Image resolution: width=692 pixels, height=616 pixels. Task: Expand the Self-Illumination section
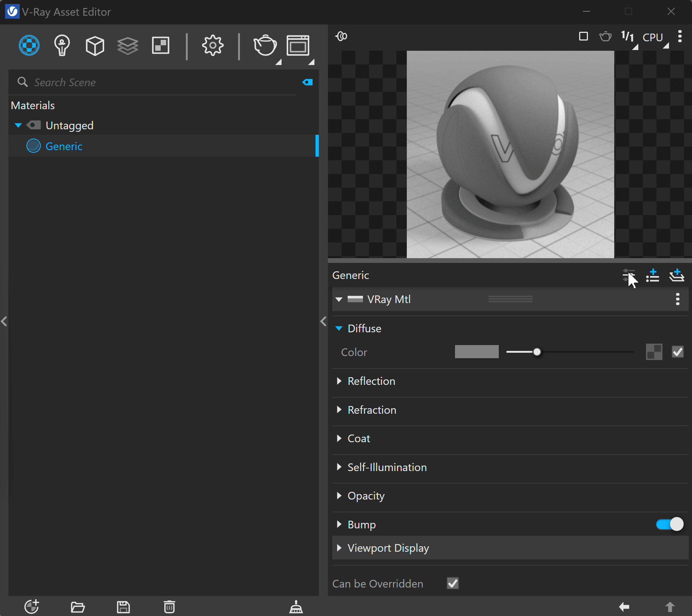[339, 467]
